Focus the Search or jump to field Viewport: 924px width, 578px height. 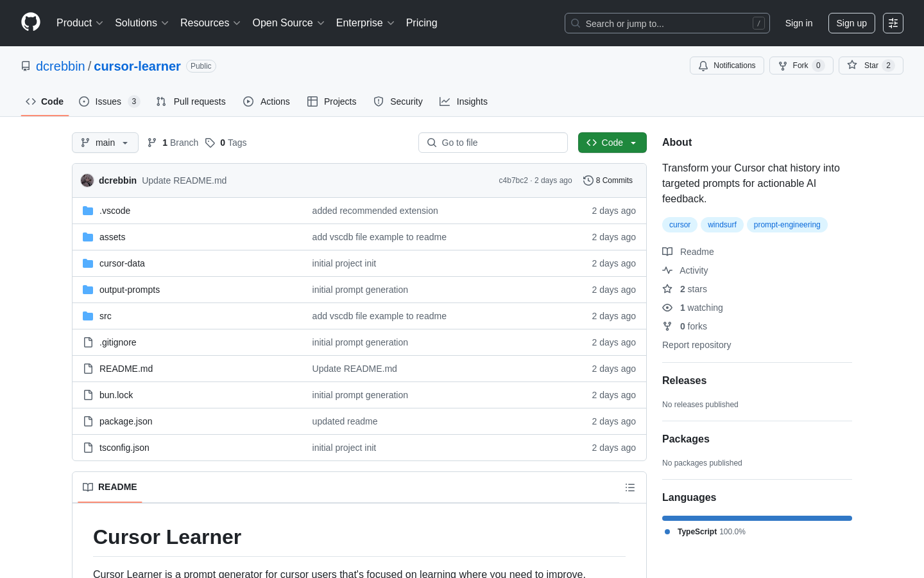(x=667, y=23)
